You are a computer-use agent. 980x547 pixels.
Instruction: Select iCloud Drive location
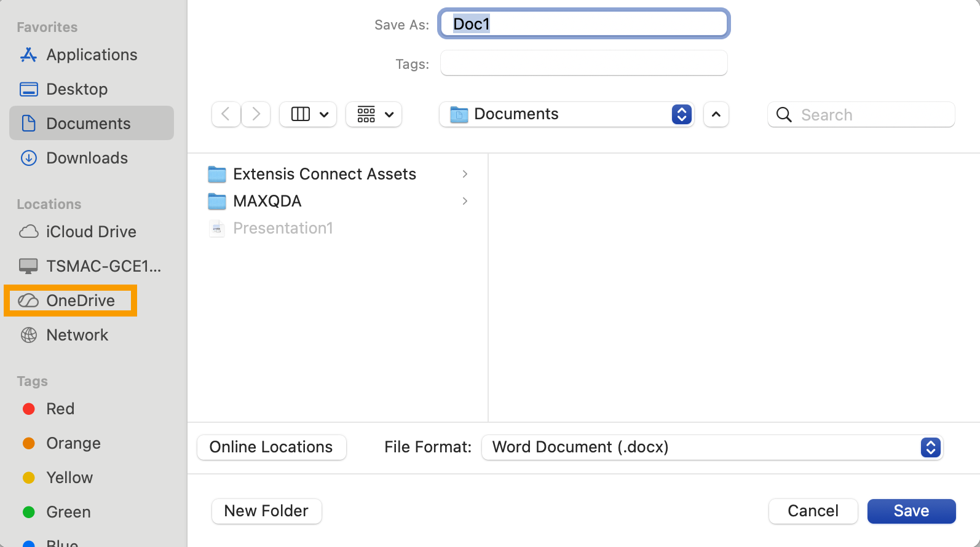91,232
